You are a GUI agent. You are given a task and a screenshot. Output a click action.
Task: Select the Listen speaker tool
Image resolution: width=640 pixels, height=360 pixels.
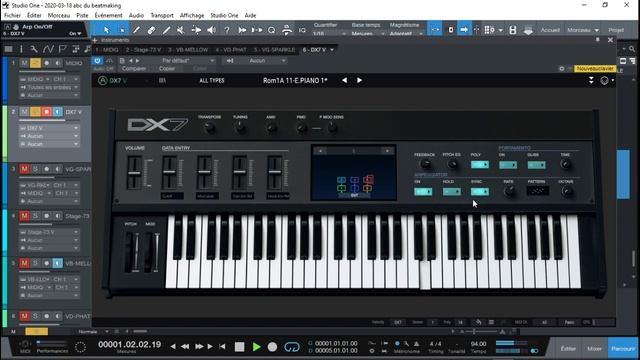pyautogui.click(x=211, y=30)
